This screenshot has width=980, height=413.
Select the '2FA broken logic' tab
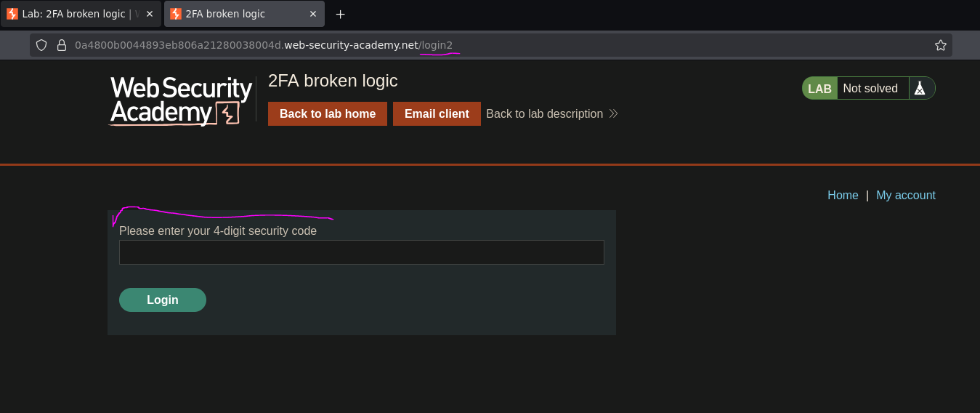pos(244,14)
